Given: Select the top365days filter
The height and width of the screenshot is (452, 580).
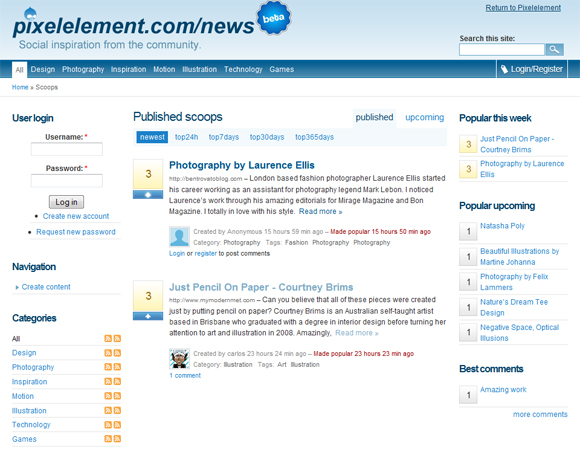Looking at the screenshot, I should pos(314,137).
